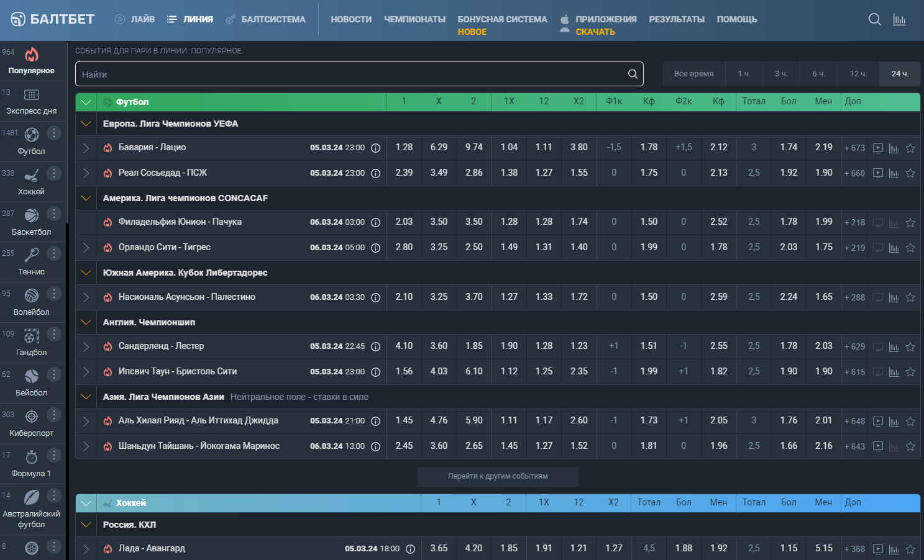Star the Филадельфия Юнион - Пачука match
This screenshot has width=924, height=560.
coord(910,222)
